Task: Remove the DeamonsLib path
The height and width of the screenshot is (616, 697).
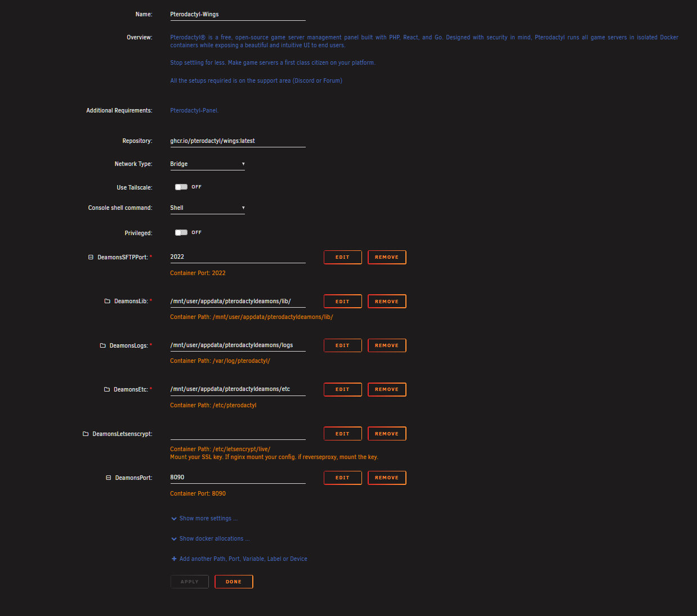Action: coord(387,302)
